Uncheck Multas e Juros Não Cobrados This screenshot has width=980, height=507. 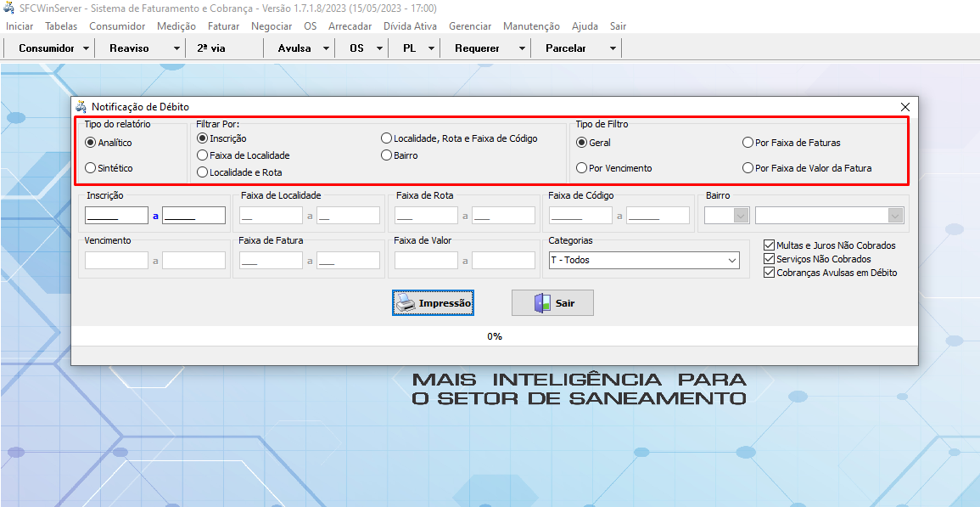pos(770,245)
